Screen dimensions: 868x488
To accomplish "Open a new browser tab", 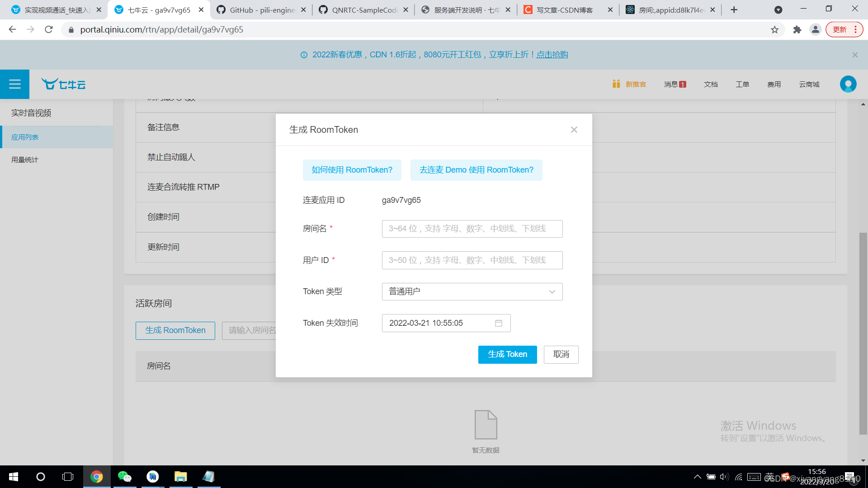I will pos(734,9).
